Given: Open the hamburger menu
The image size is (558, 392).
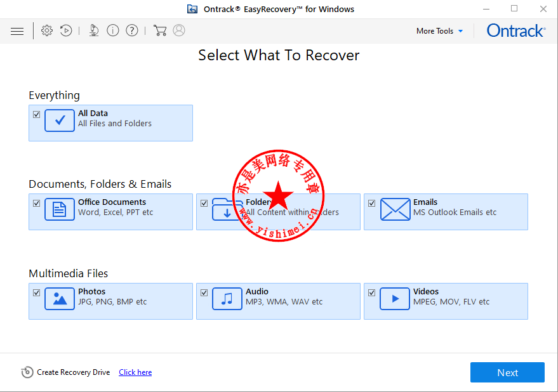Looking at the screenshot, I should [x=17, y=31].
